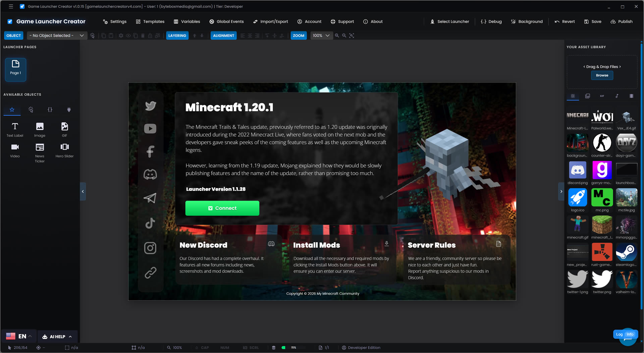Viewport: 644px width, 353px height.
Task: Toggle the LAYERING mode button
Action: (177, 35)
